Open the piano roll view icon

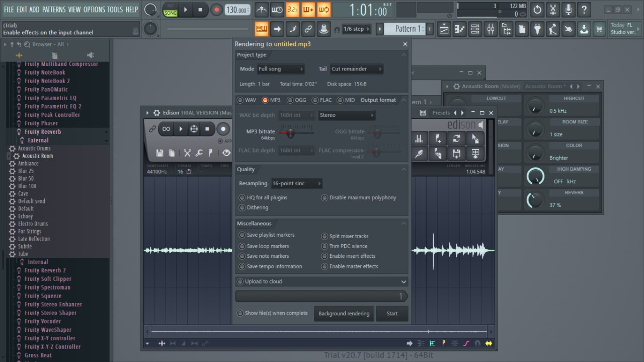click(460, 29)
